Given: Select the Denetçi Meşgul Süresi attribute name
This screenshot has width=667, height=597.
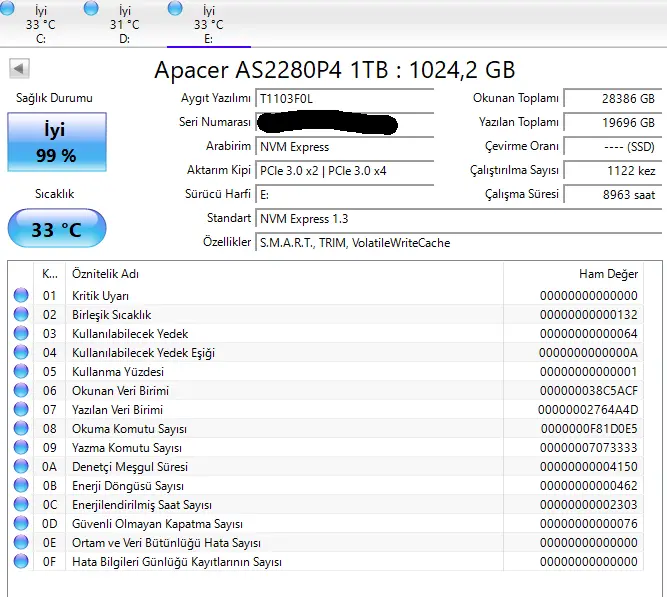Looking at the screenshot, I should (130, 467).
